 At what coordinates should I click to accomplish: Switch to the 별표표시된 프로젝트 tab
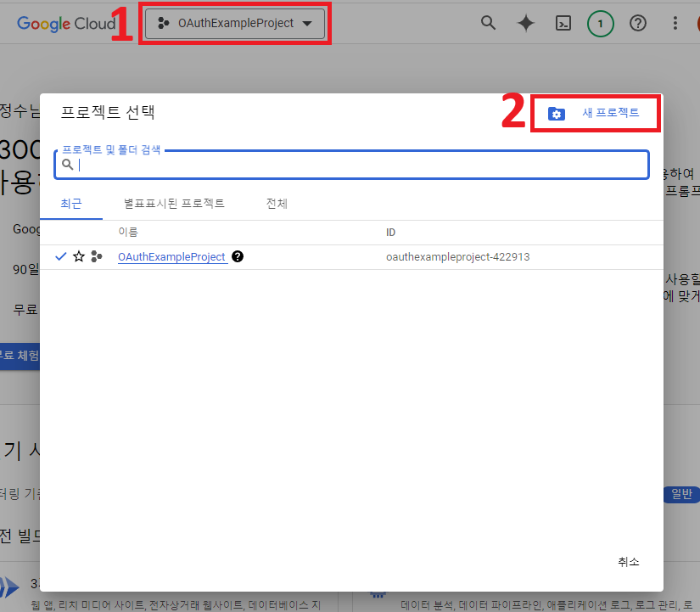(x=174, y=204)
